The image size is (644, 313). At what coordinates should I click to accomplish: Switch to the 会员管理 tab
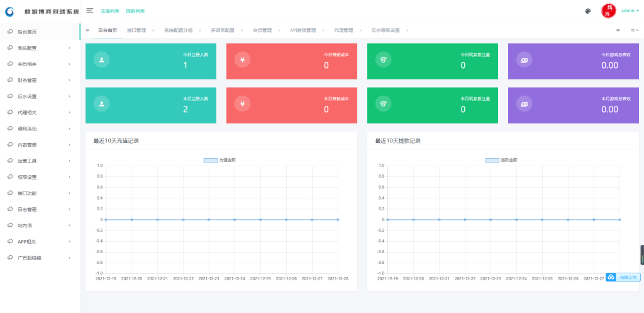point(262,30)
